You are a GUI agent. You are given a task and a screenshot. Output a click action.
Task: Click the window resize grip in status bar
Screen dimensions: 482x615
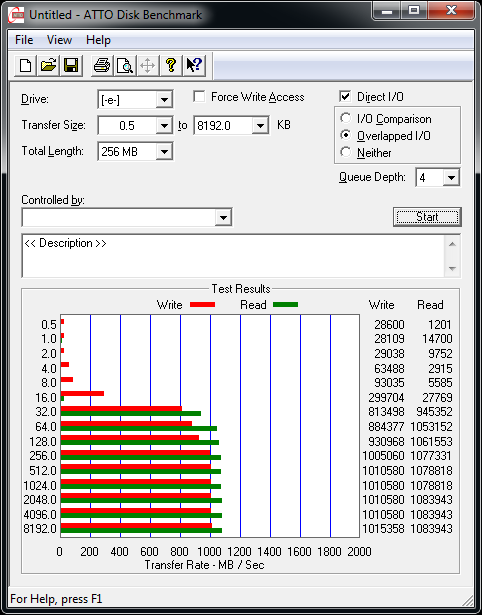[467, 600]
